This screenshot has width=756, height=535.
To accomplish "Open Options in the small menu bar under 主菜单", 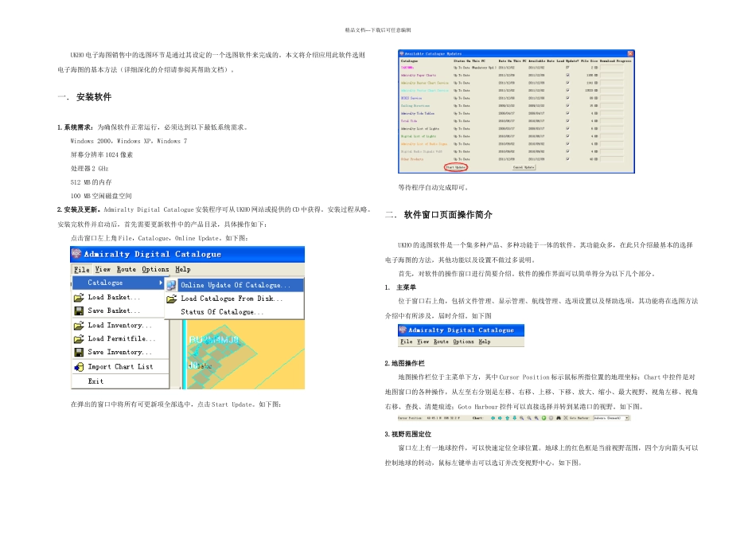I will click(463, 342).
